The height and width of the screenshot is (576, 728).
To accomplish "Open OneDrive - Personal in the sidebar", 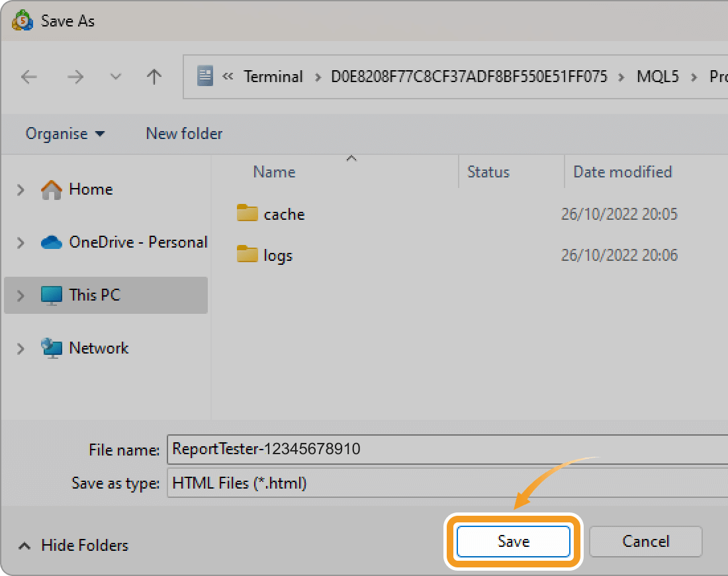I will [138, 242].
